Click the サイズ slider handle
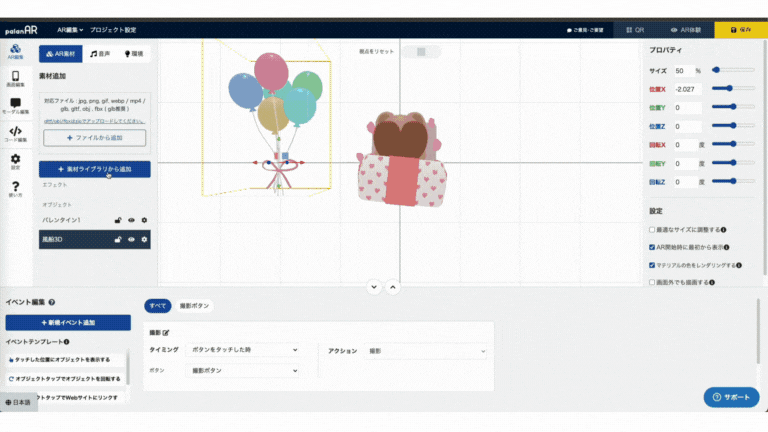This screenshot has height=432, width=768. tap(716, 71)
